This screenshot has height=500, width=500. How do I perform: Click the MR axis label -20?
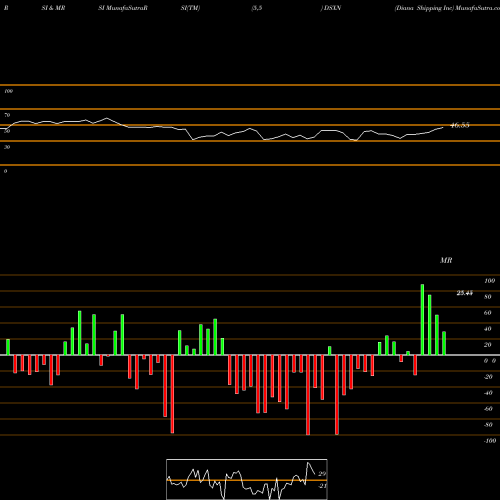coord(488,377)
